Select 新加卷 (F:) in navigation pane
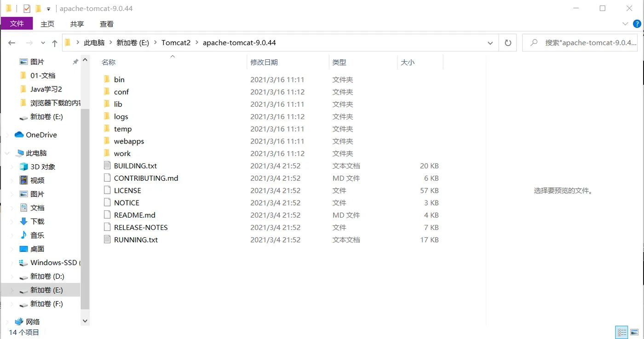Viewport: 644px width, 339px height. (46, 304)
